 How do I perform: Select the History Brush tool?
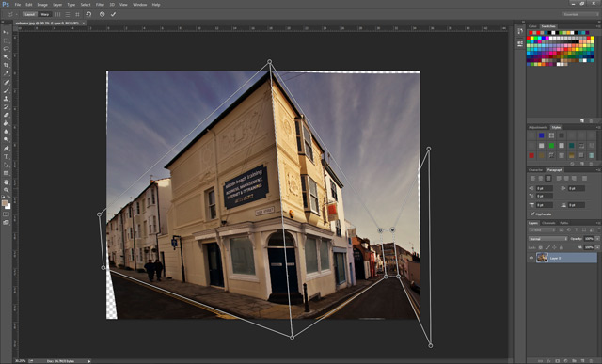pos(7,107)
